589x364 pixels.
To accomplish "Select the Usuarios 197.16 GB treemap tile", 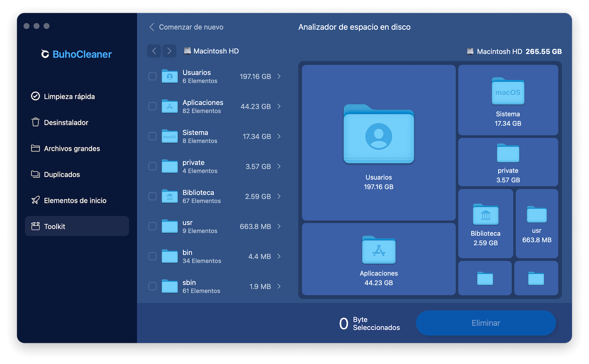I will coord(379,143).
